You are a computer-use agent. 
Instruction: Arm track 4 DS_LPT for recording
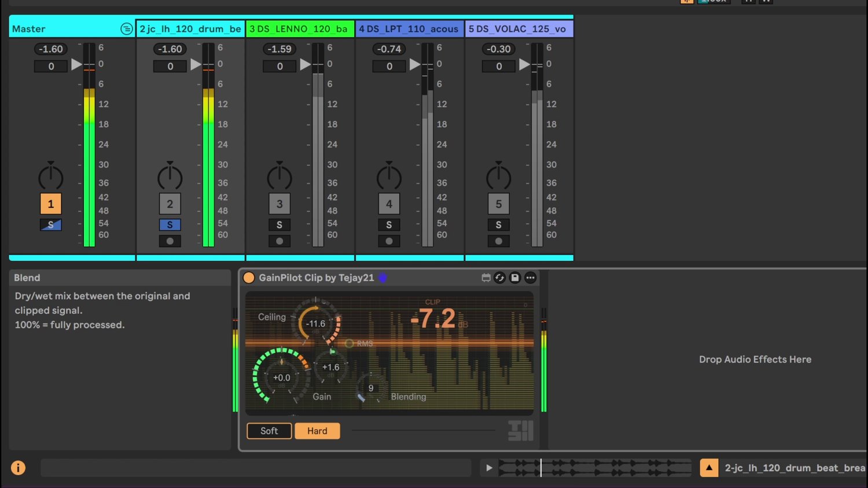pyautogui.click(x=389, y=241)
